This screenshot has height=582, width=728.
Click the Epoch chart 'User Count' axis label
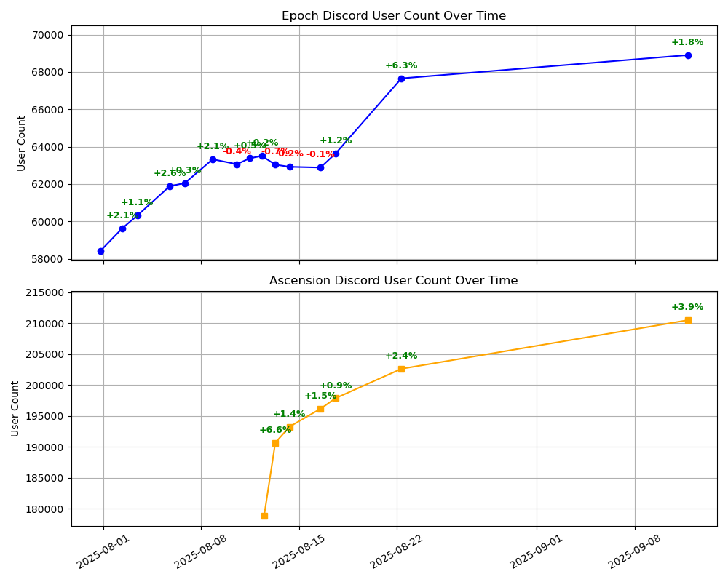[21, 143]
